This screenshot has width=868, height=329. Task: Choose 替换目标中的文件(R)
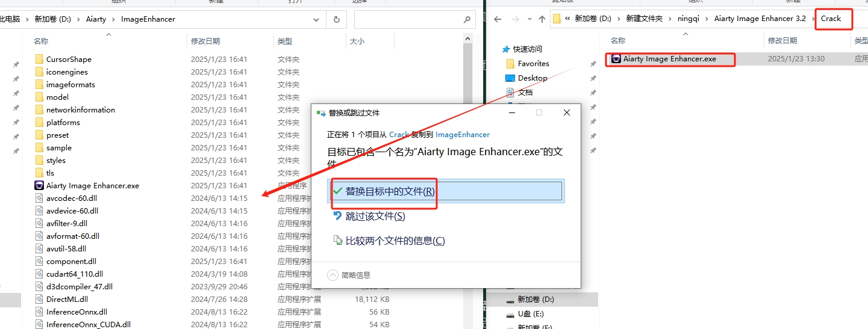coord(446,191)
